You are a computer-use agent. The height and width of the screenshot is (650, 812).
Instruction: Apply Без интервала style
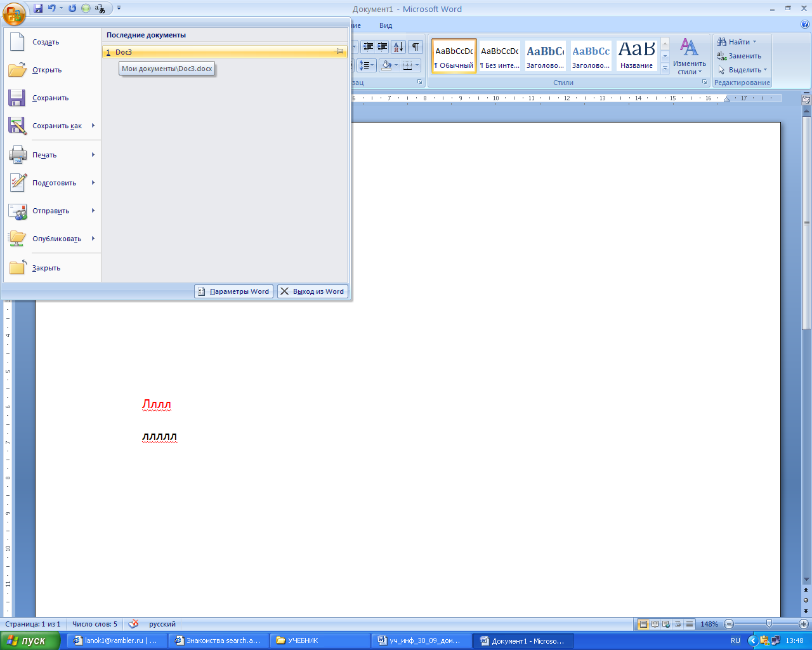click(x=500, y=56)
